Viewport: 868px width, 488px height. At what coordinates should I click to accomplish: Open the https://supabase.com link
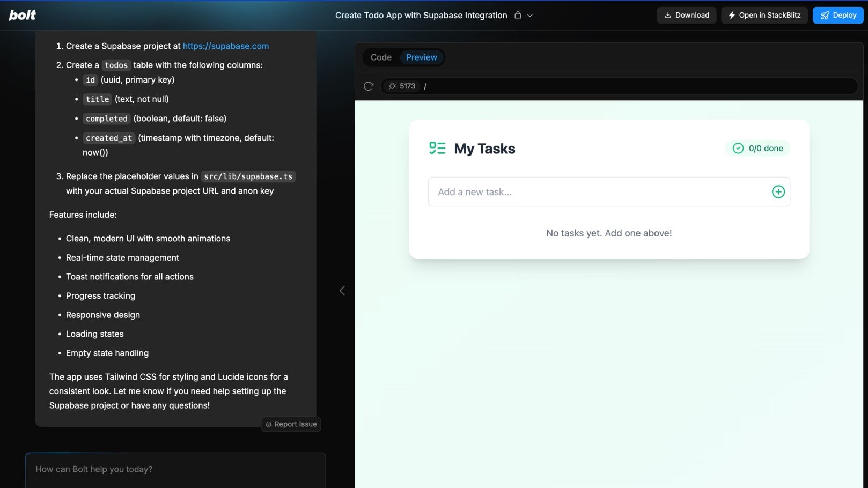pos(226,46)
